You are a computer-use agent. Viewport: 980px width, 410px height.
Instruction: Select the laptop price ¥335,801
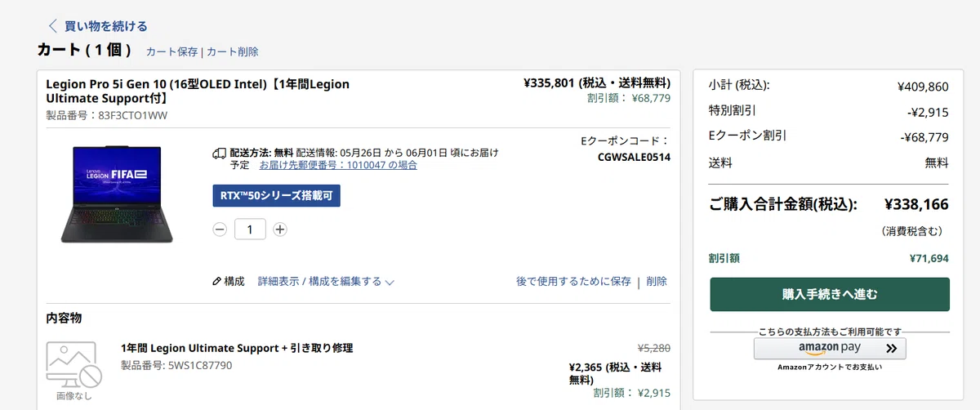[550, 82]
